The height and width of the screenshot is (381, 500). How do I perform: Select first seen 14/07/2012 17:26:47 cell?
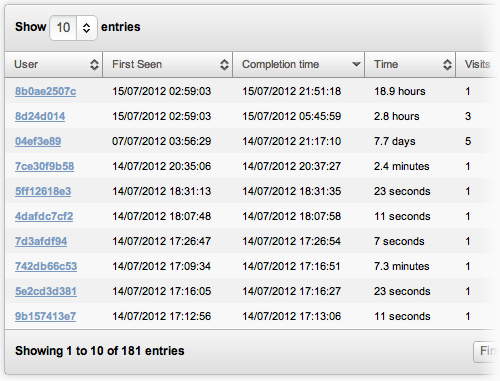click(x=162, y=241)
